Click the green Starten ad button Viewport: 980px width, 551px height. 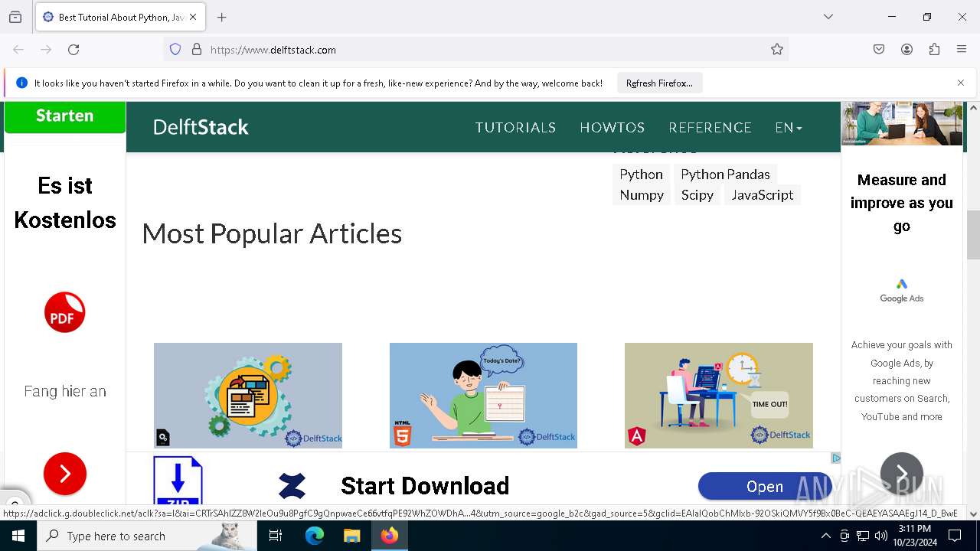[x=65, y=116]
